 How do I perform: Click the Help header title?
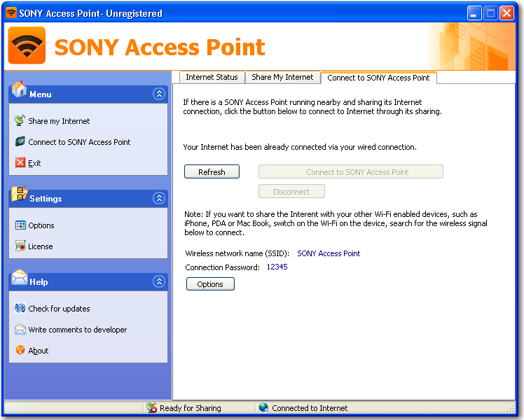39,282
